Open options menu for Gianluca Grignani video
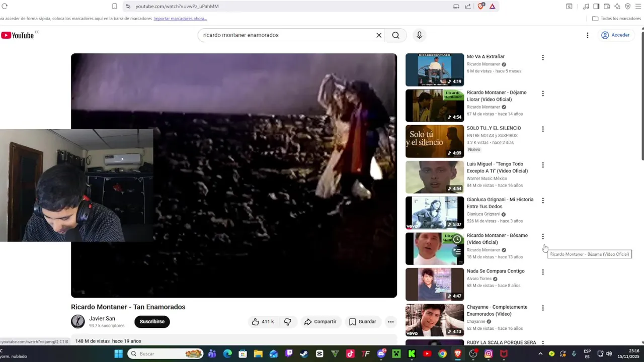 tap(542, 201)
